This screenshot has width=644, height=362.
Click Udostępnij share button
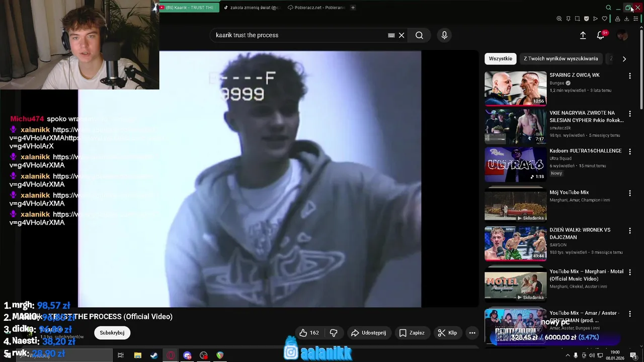(368, 333)
